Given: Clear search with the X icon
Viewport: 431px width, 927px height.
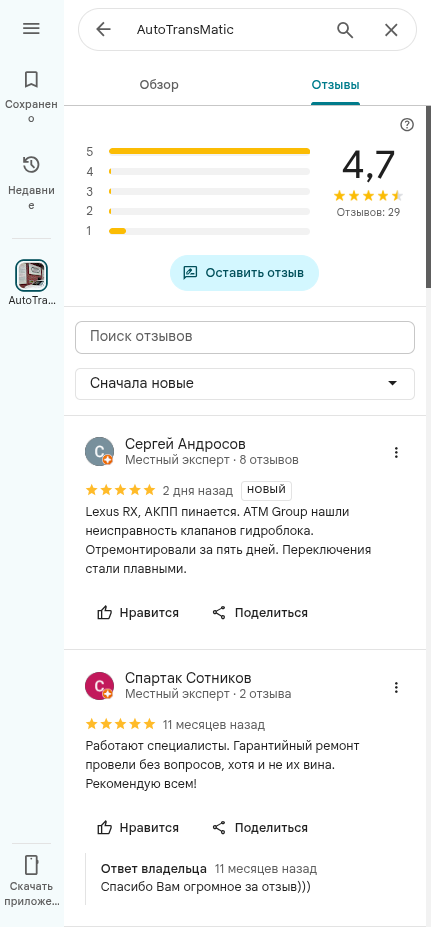Looking at the screenshot, I should [391, 30].
